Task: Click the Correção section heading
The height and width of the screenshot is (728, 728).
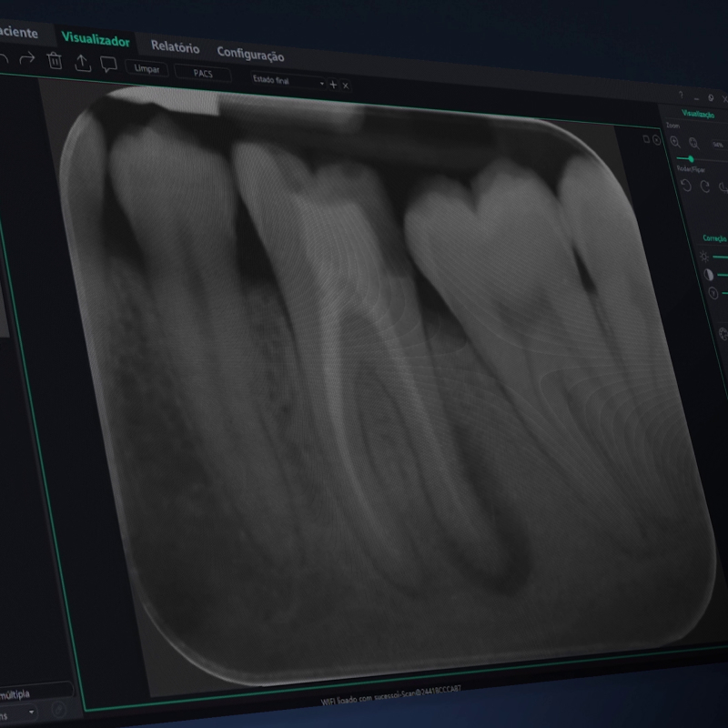Action: [714, 238]
